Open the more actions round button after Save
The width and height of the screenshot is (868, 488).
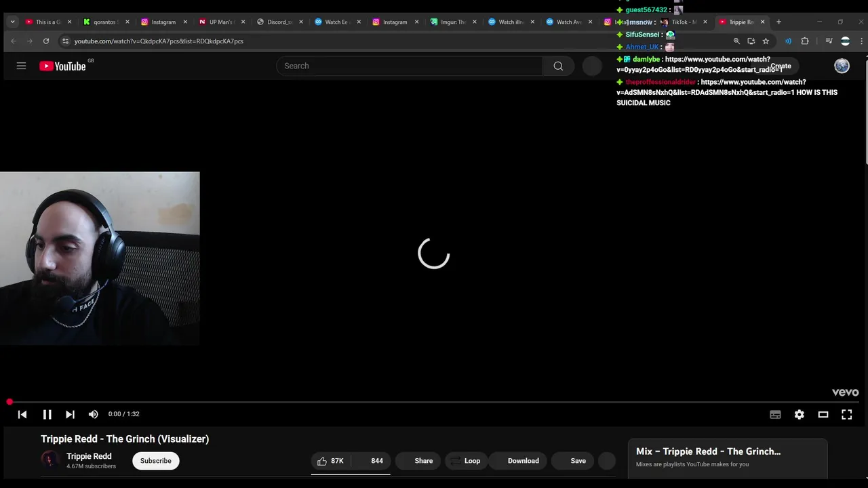coord(608,461)
